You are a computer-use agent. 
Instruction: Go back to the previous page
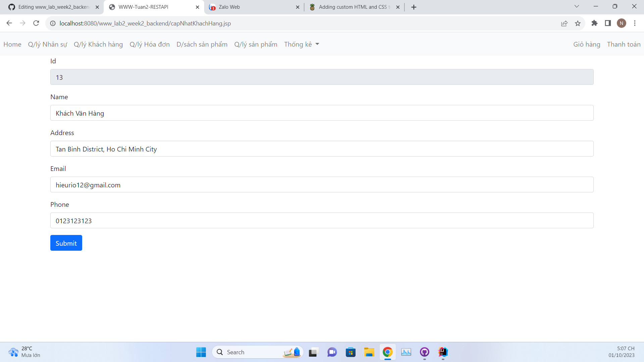(9, 23)
